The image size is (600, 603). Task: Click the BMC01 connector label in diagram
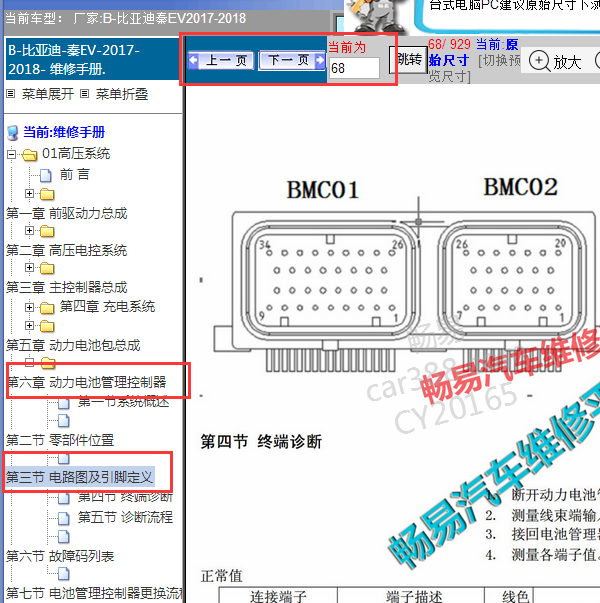click(x=323, y=190)
